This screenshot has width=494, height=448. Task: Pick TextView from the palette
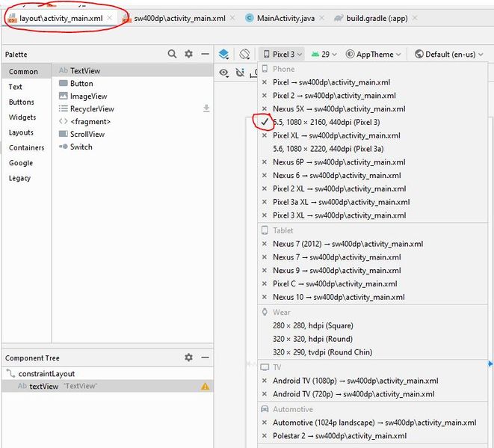132,70
